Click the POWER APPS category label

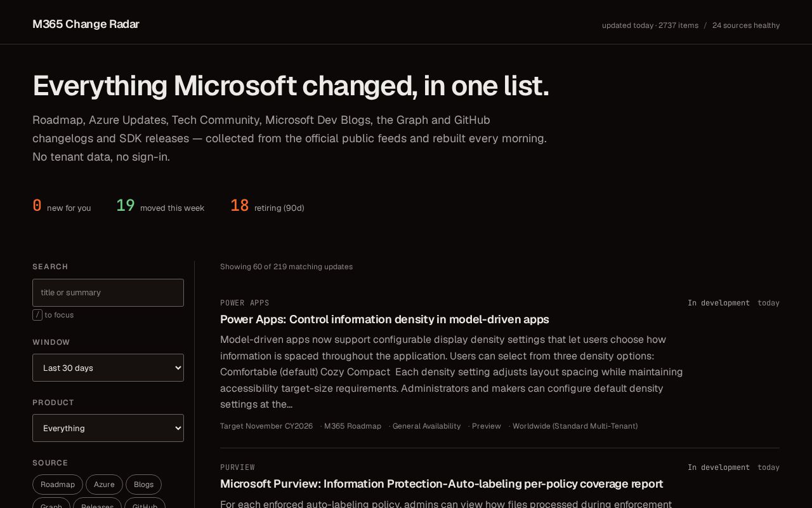pyautogui.click(x=245, y=303)
